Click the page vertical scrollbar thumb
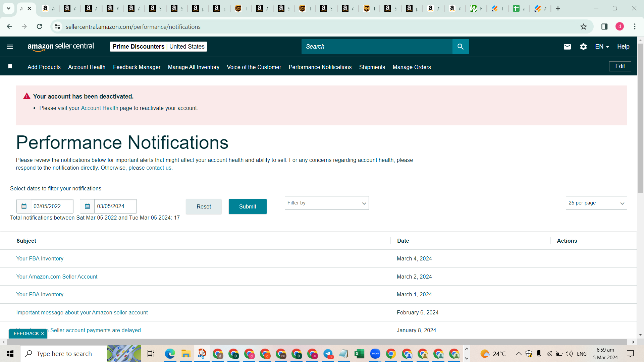The height and width of the screenshot is (362, 644). [640, 118]
